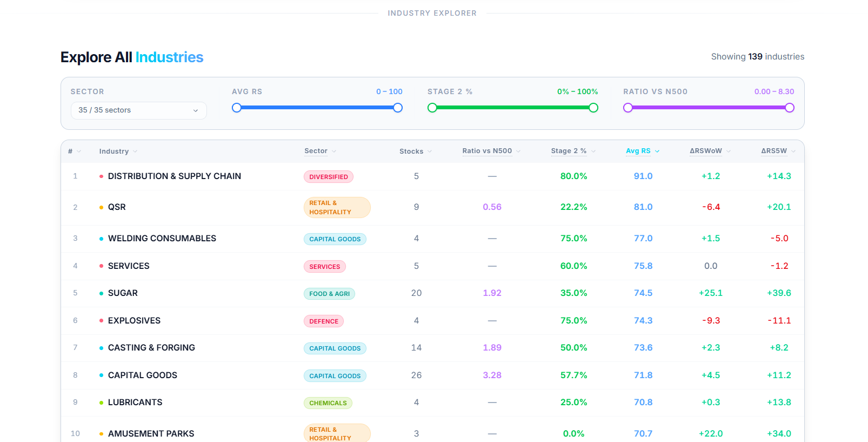Grab the Avg RS slider left handle

point(236,108)
